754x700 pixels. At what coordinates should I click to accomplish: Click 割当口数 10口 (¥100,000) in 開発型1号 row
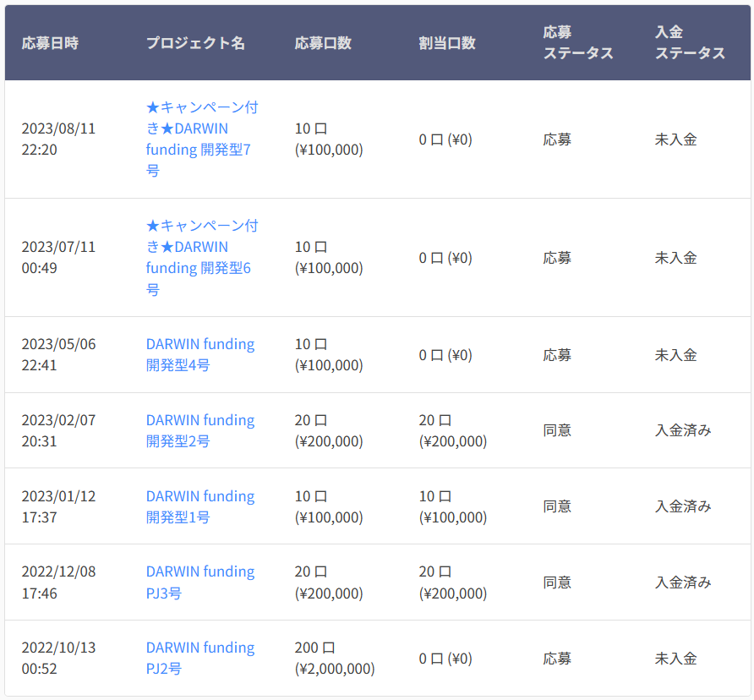point(453,506)
